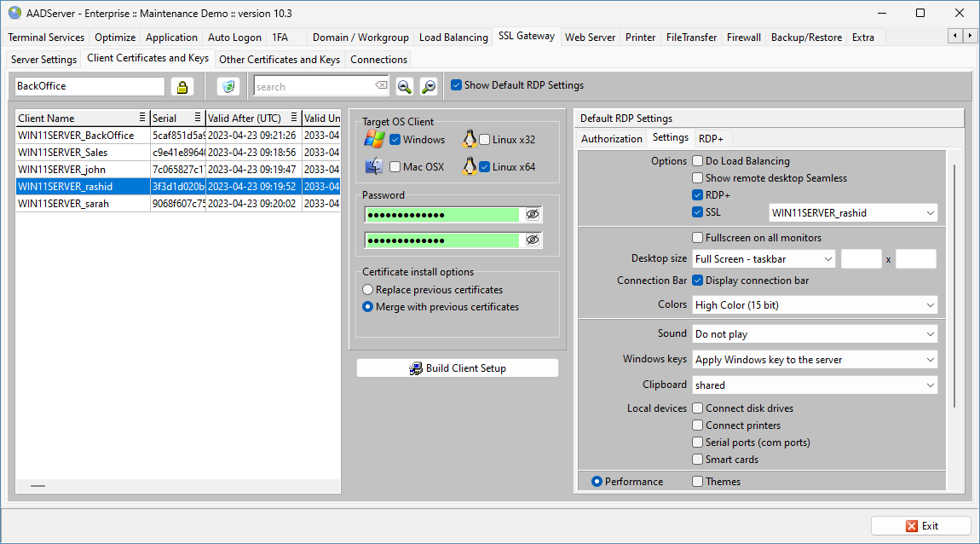The height and width of the screenshot is (544, 980).
Task: Untick Show Default RDP Settings
Action: point(456,85)
